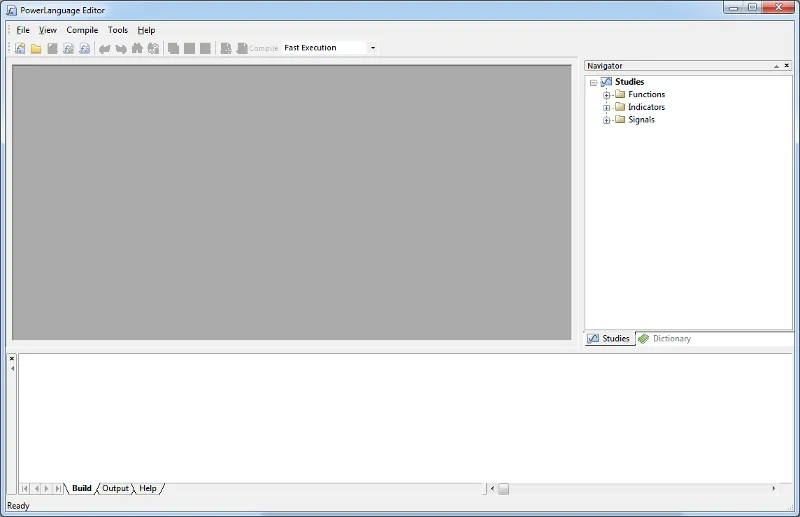This screenshot has width=800, height=517.
Task: Select the Signals tree item
Action: pos(641,120)
